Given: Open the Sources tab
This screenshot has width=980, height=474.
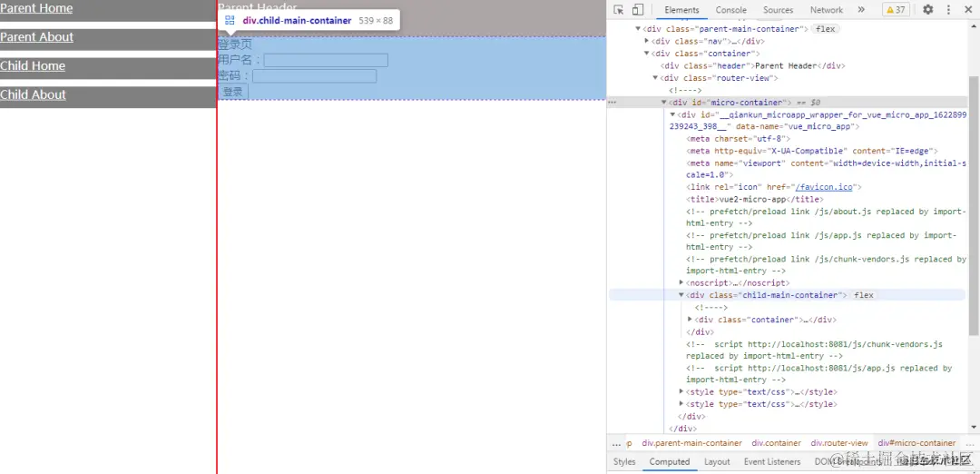Looking at the screenshot, I should coord(778,10).
